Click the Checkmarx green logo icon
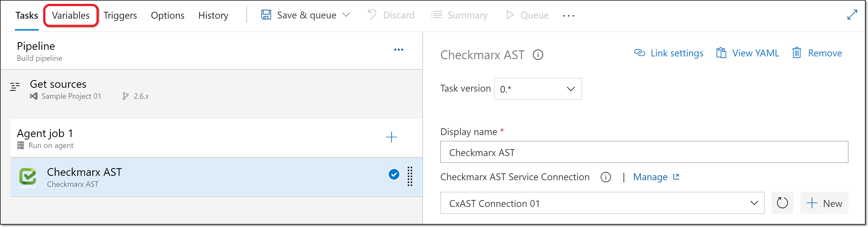The height and width of the screenshot is (227, 868). tap(28, 177)
